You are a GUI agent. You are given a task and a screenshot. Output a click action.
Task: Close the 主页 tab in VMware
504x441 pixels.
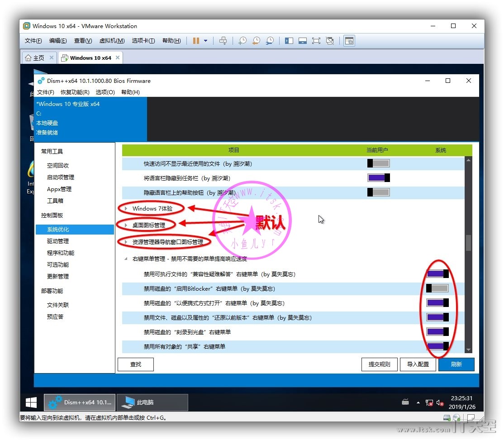(52, 58)
